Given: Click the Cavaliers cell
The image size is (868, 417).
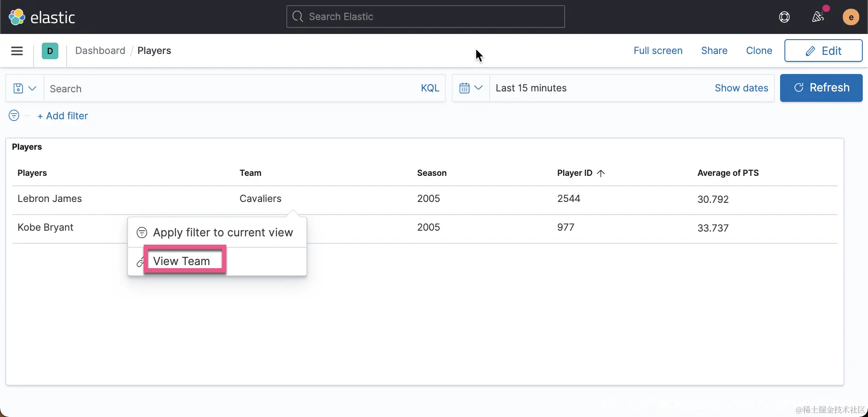Looking at the screenshot, I should point(260,198).
